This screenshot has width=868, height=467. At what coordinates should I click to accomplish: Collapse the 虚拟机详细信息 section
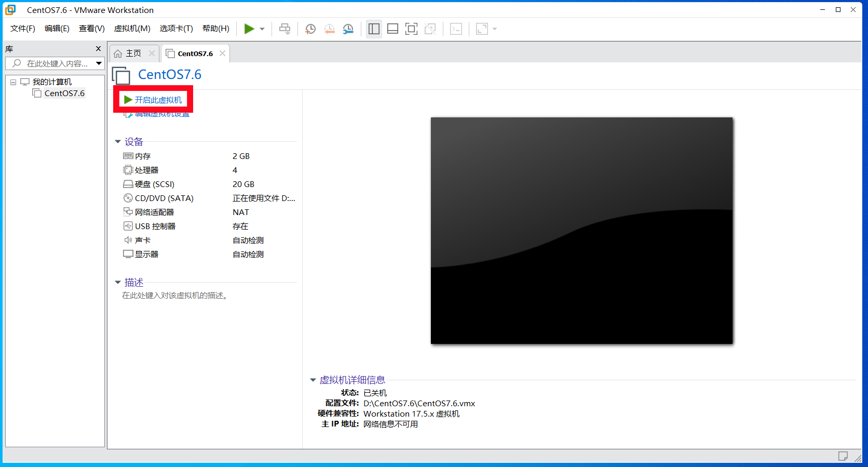click(313, 380)
